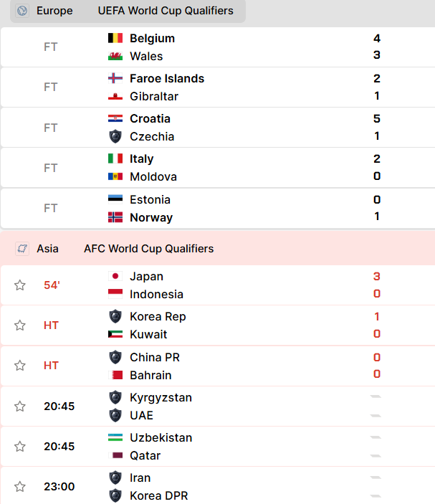The image size is (435, 504).
Task: Star the China PR vs Bahrain match
Action: click(20, 366)
